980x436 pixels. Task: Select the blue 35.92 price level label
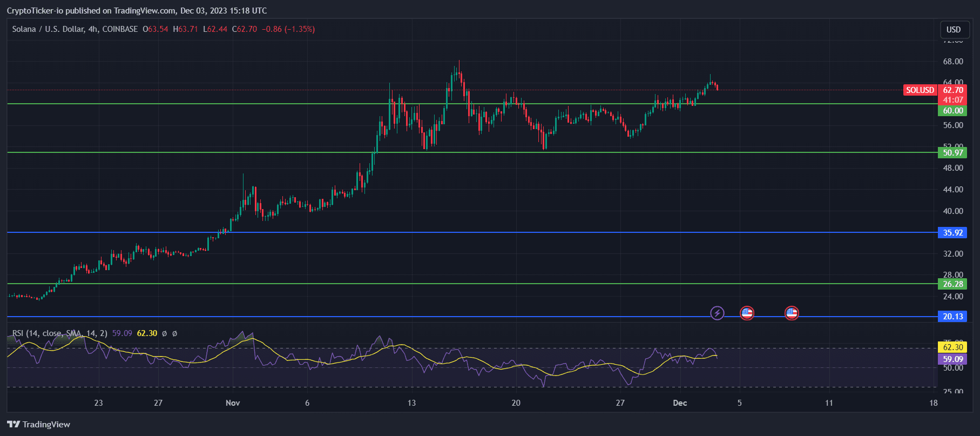point(952,233)
